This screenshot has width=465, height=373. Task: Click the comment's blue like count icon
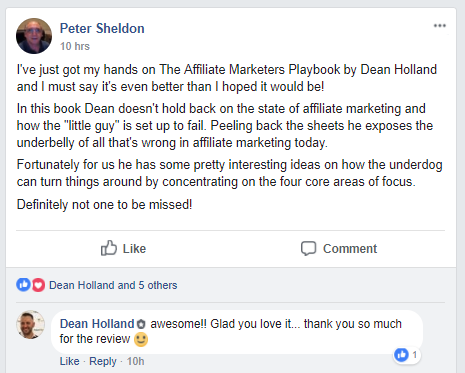(x=401, y=355)
